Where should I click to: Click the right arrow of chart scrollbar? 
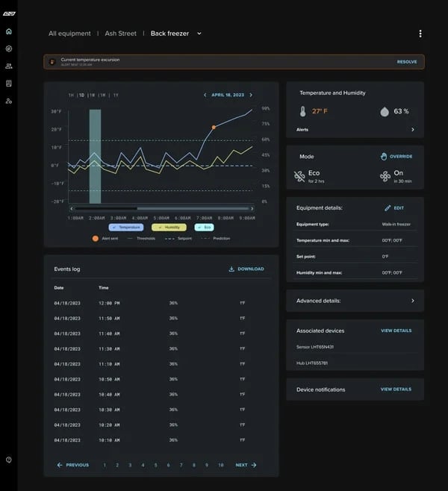(x=252, y=208)
